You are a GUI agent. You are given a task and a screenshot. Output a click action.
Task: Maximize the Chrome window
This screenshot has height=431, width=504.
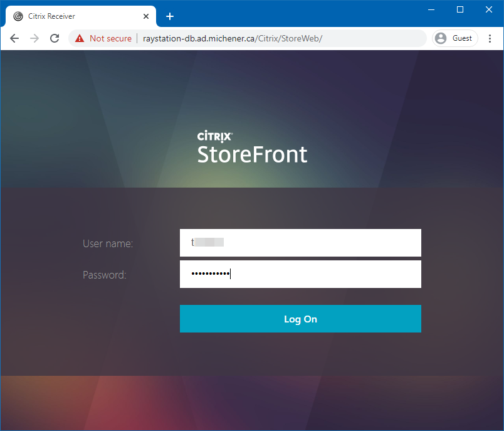coord(460,9)
